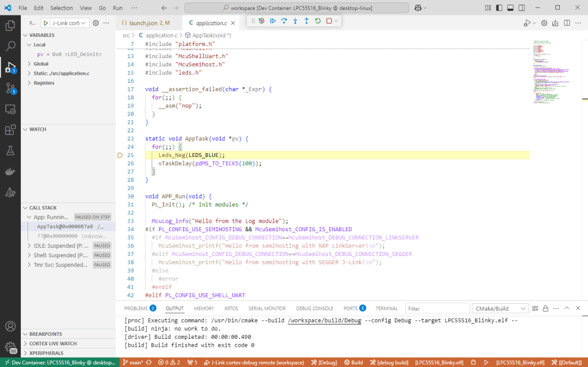Click the Step Over debug icon
588x367 pixels.
(x=284, y=21)
